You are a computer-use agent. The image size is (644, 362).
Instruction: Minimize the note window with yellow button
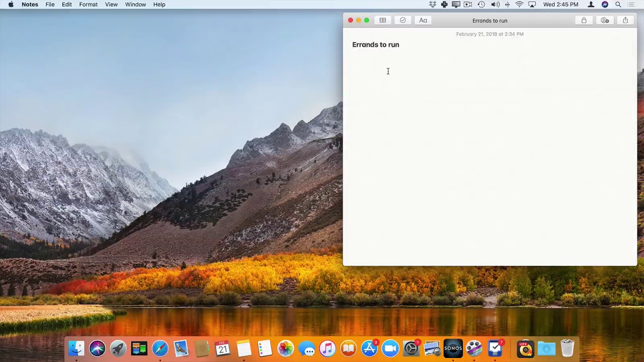[359, 21]
